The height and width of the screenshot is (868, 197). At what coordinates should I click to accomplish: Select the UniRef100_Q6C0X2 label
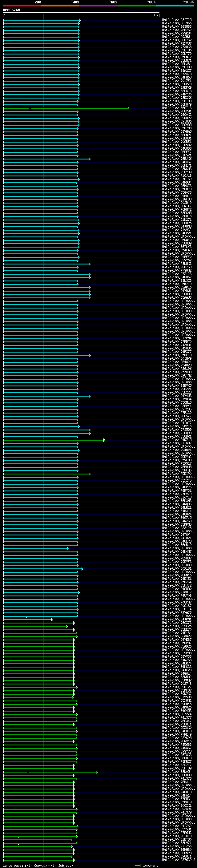[x=177, y=115]
